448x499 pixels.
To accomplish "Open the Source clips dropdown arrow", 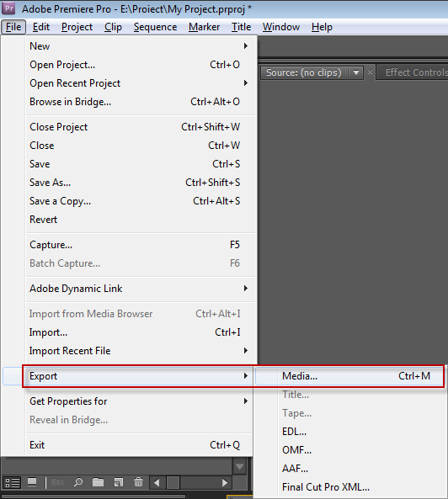I will point(356,72).
